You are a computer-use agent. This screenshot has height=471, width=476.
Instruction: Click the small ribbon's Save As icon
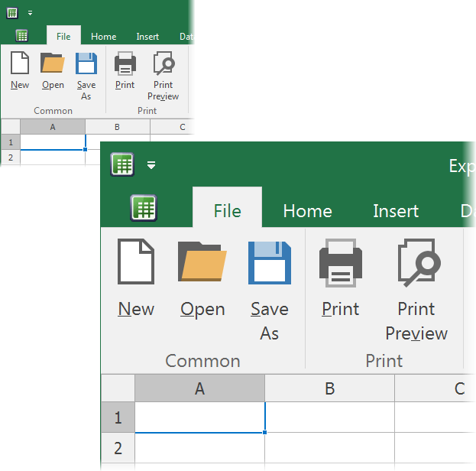(x=86, y=63)
